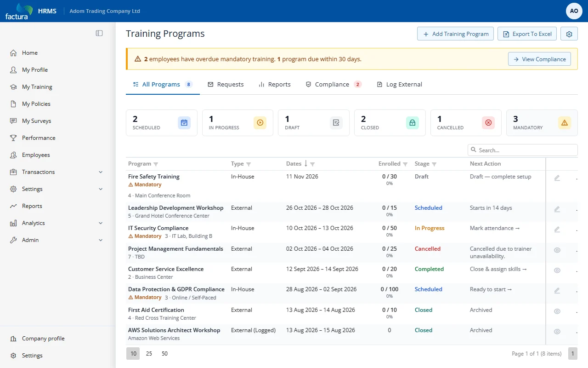Open the table settings gear icon
This screenshot has width=588, height=368.
569,34
